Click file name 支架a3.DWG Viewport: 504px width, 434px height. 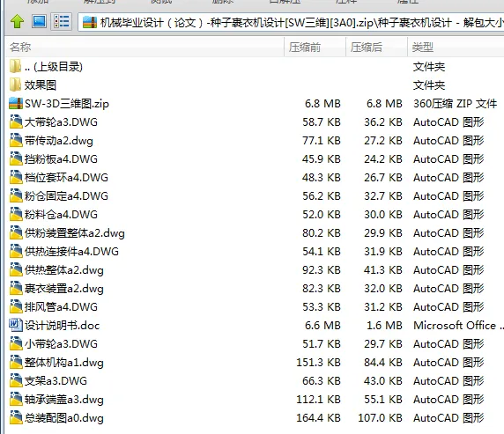tap(56, 381)
